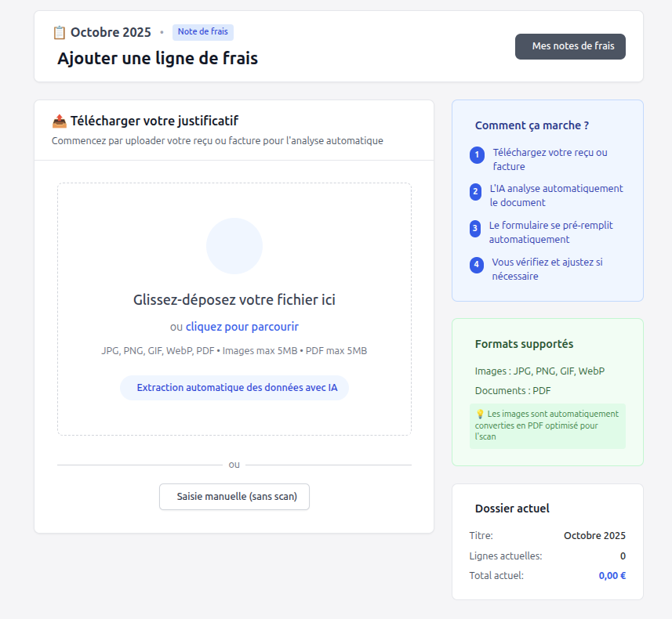Screen dimensions: 672x619
Task: Click the round upload placeholder circle
Action: tap(234, 246)
